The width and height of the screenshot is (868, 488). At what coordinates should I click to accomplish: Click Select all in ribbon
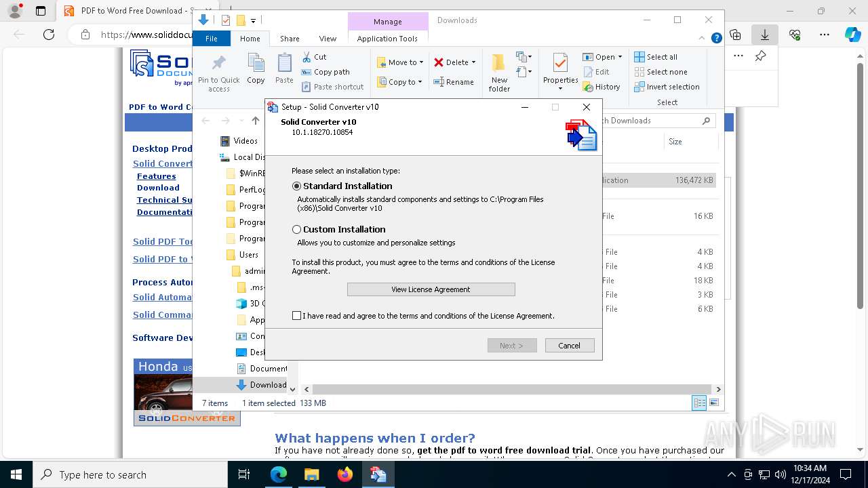click(x=656, y=57)
